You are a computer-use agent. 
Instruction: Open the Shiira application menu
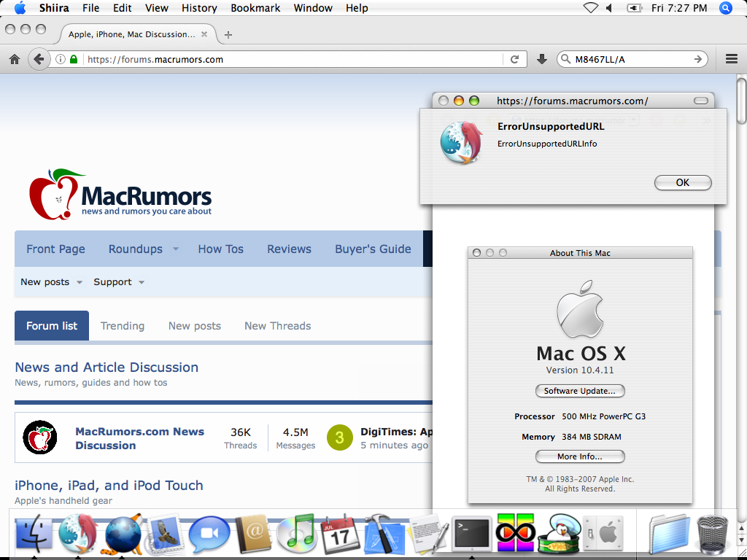pos(55,8)
